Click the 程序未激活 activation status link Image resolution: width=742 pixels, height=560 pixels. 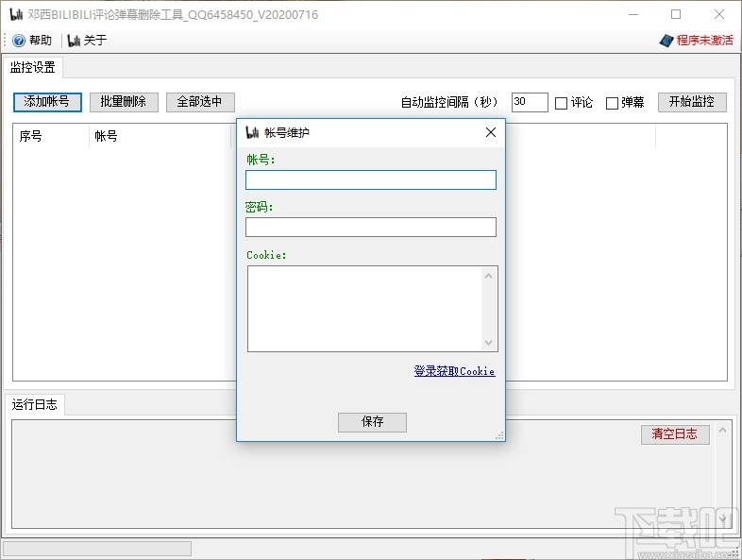704,41
